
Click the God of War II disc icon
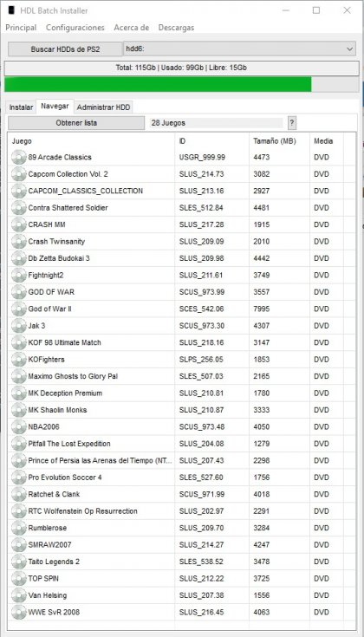coord(19,309)
